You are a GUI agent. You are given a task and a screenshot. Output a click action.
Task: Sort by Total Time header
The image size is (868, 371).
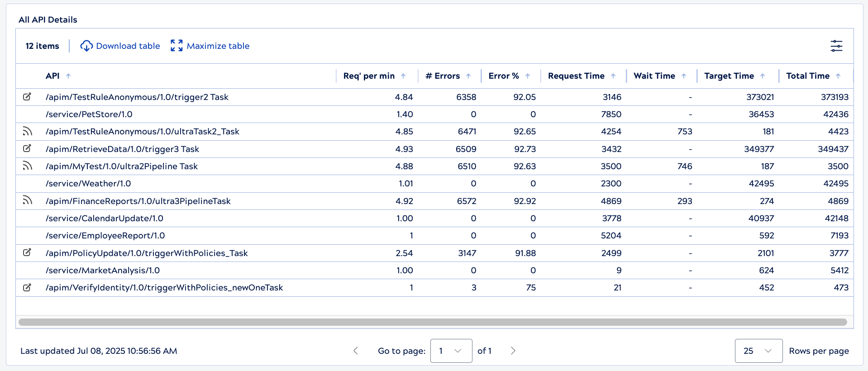808,76
